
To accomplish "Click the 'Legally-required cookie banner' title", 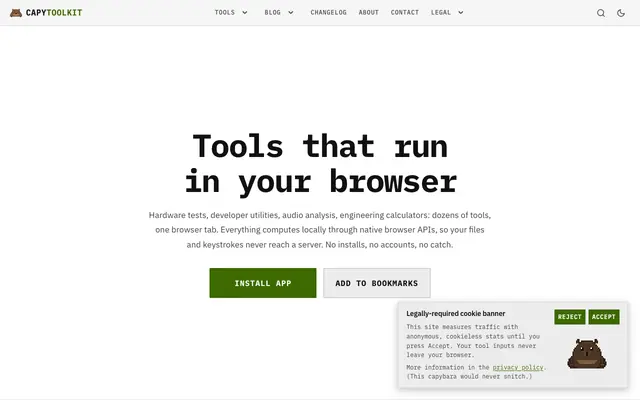I will pyautogui.click(x=456, y=313).
